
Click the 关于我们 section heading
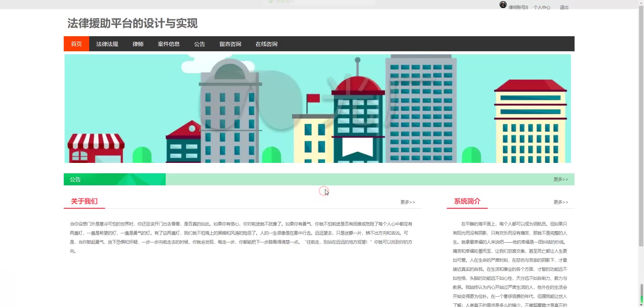coord(84,201)
